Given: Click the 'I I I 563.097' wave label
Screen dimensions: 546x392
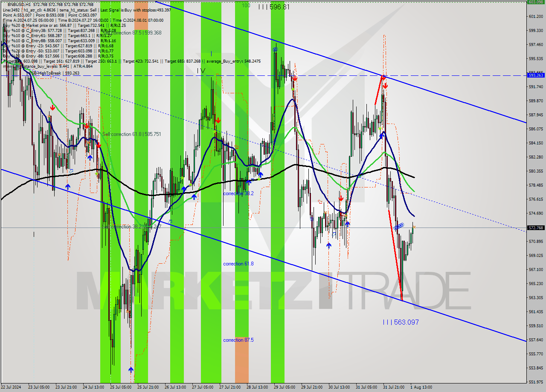Looking at the screenshot, I should coord(401,322).
